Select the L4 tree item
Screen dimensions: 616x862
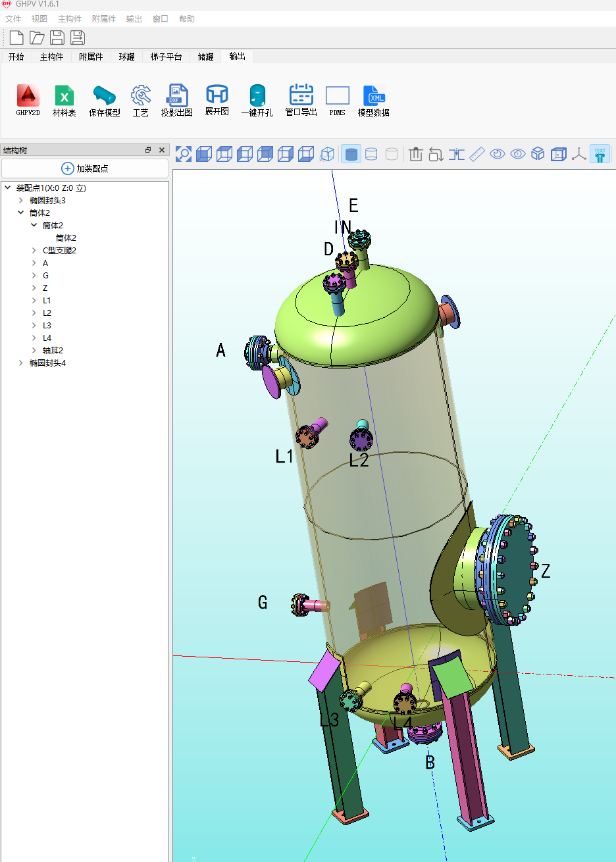click(47, 338)
